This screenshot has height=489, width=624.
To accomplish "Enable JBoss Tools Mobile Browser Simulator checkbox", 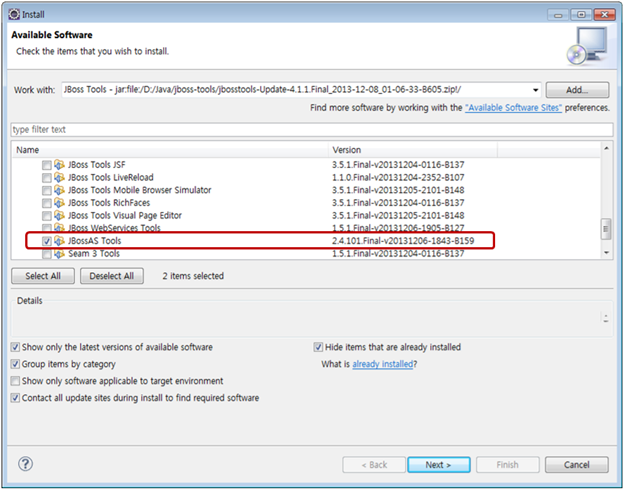I will coord(46,189).
